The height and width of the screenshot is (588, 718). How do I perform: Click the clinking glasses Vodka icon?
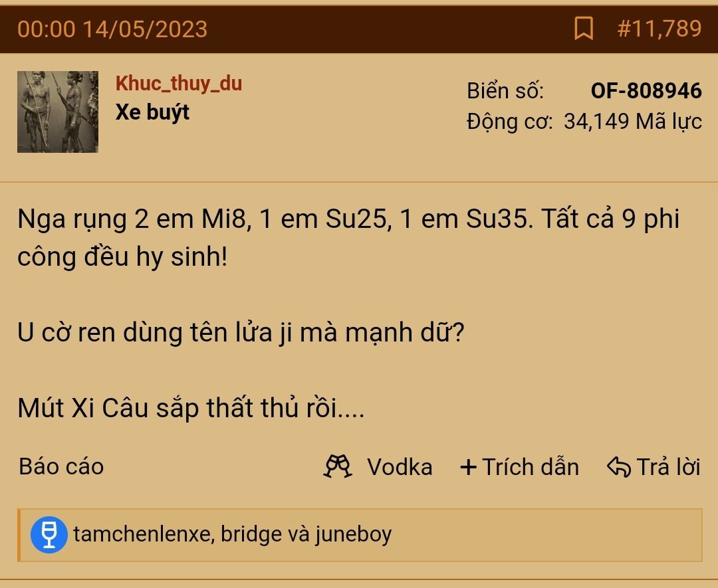[337, 466]
